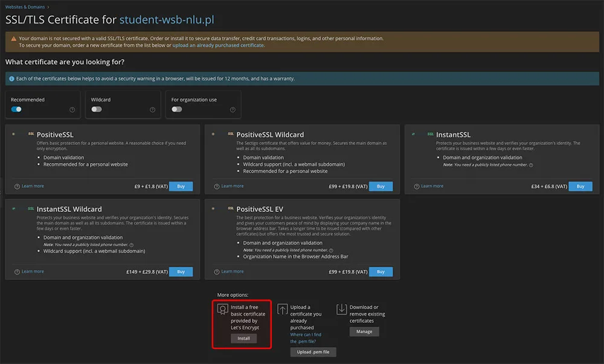Open Learn more for InstantSSL Wildcard
This screenshot has width=604, height=364.
click(33, 271)
